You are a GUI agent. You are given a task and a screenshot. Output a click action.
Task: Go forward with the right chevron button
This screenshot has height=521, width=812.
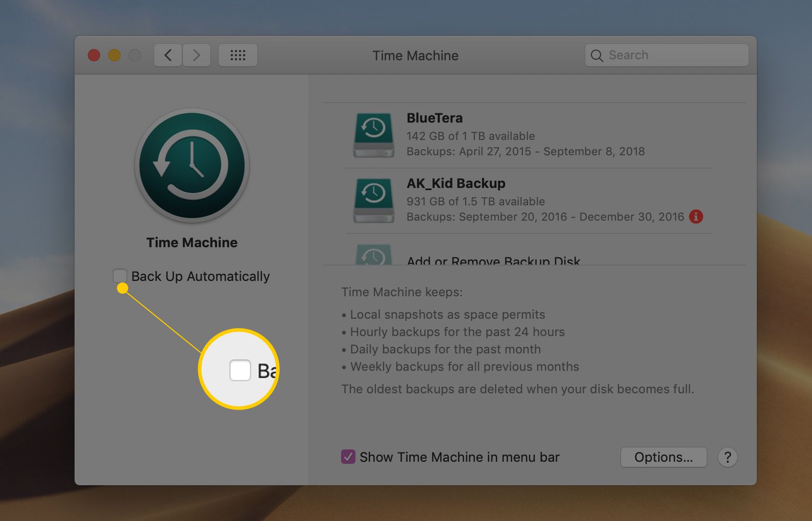[197, 55]
